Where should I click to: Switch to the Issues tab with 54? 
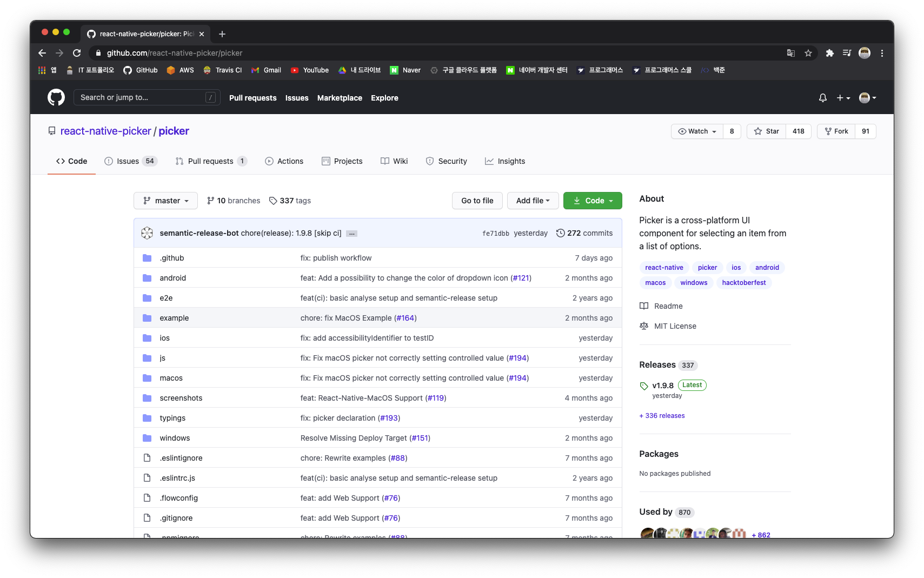(130, 161)
